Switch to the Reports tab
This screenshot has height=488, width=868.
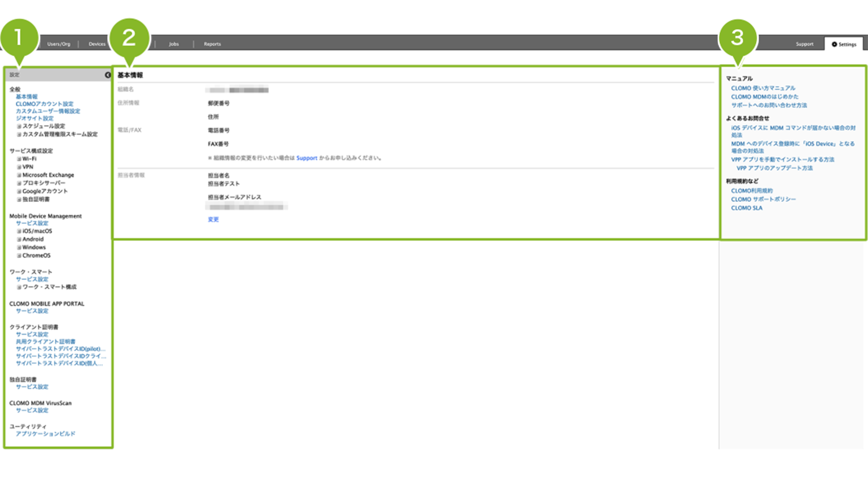click(x=212, y=44)
